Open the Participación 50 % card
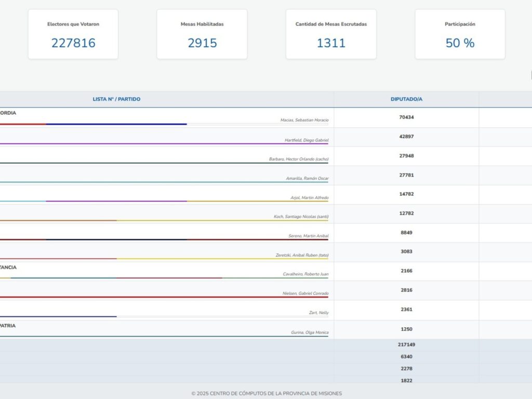 460,34
